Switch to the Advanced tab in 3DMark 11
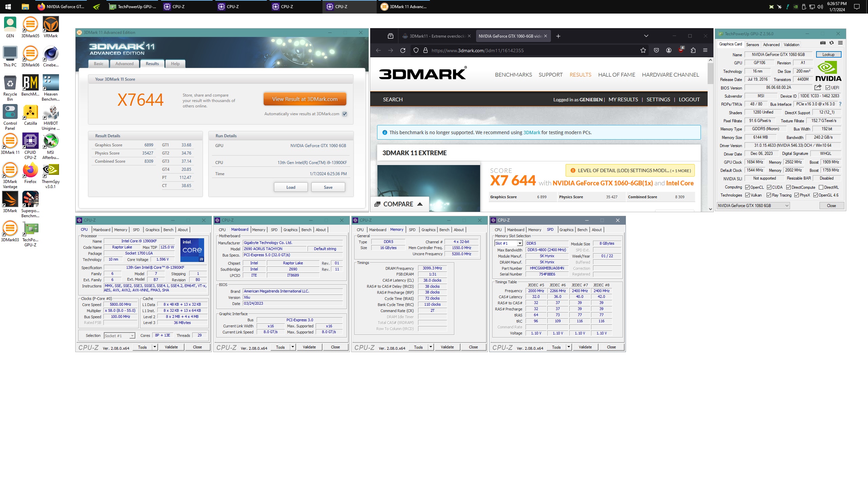 point(124,64)
